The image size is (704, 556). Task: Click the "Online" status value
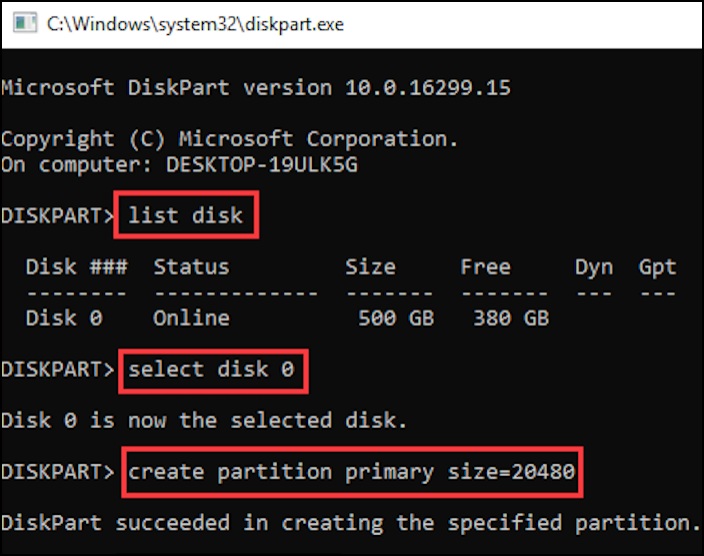point(191,318)
